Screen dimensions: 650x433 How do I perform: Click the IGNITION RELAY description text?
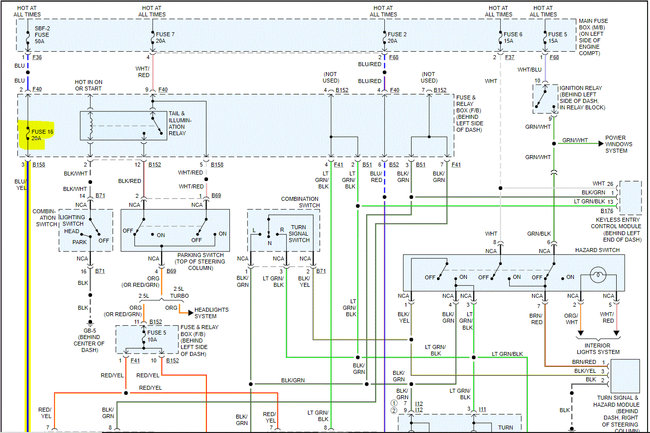(582, 98)
